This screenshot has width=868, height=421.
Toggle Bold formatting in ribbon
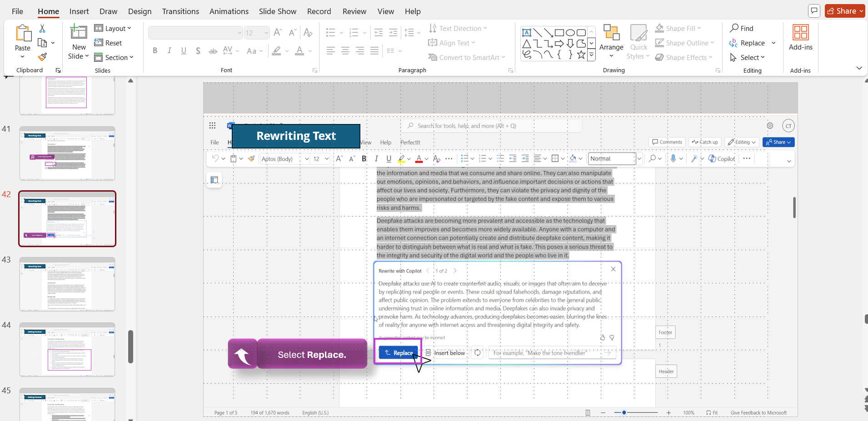point(155,51)
